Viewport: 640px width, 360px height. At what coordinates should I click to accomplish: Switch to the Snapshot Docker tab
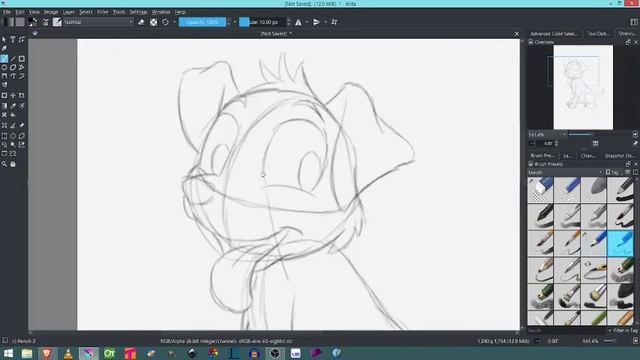(x=619, y=156)
